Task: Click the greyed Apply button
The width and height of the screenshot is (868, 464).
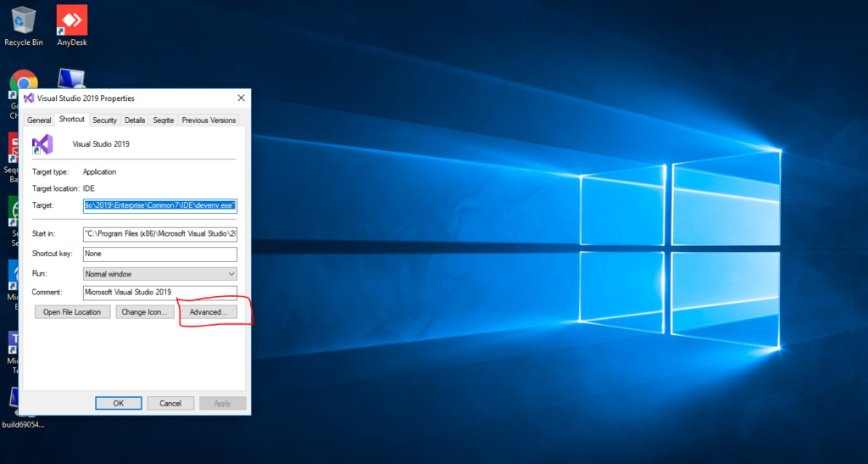Action: pyautogui.click(x=223, y=404)
